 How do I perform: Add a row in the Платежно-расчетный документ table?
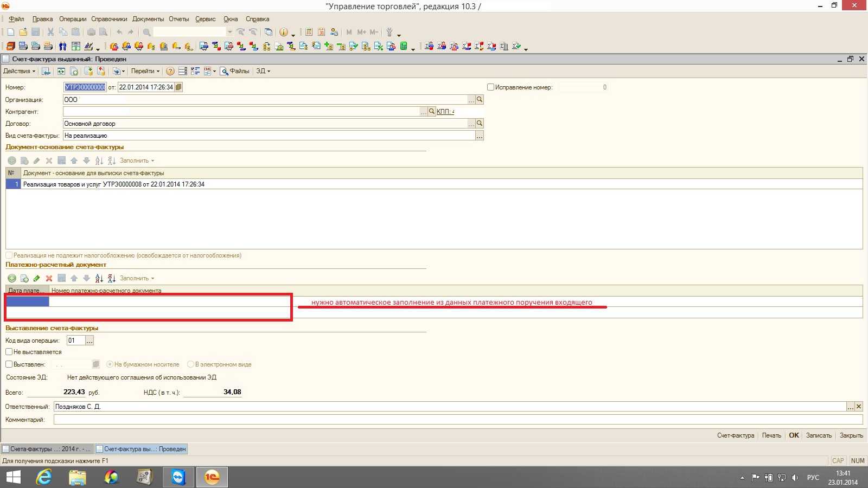click(11, 278)
